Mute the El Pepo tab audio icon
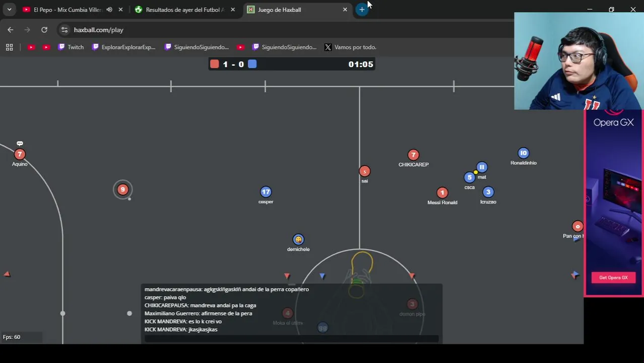This screenshot has height=363, width=644. (109, 10)
